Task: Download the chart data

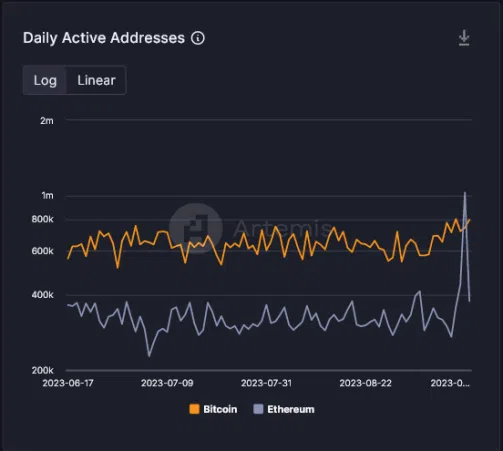Action: coord(464,38)
